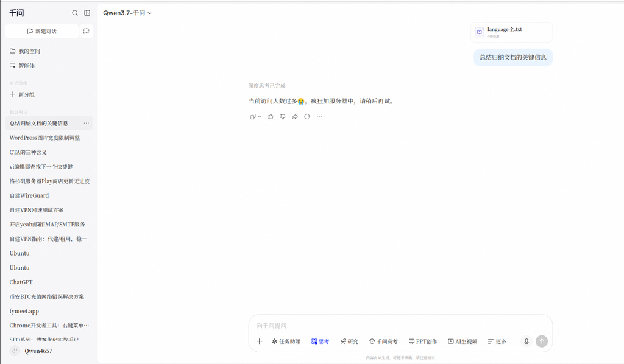Open the fymeet.app conversation
The width and height of the screenshot is (624, 364).
(49, 311)
